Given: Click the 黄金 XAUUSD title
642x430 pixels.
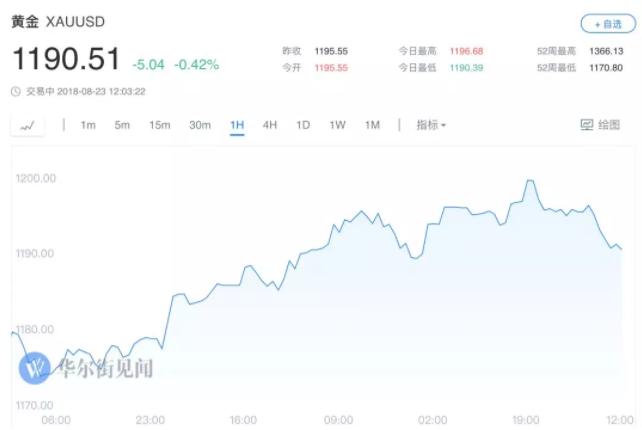Looking at the screenshot, I should (x=58, y=22).
